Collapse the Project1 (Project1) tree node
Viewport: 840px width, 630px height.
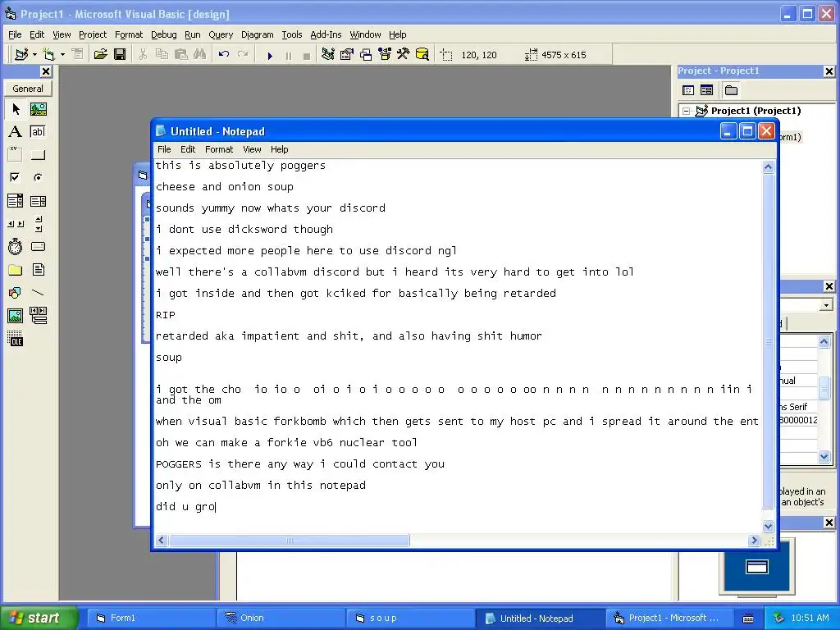tap(686, 112)
